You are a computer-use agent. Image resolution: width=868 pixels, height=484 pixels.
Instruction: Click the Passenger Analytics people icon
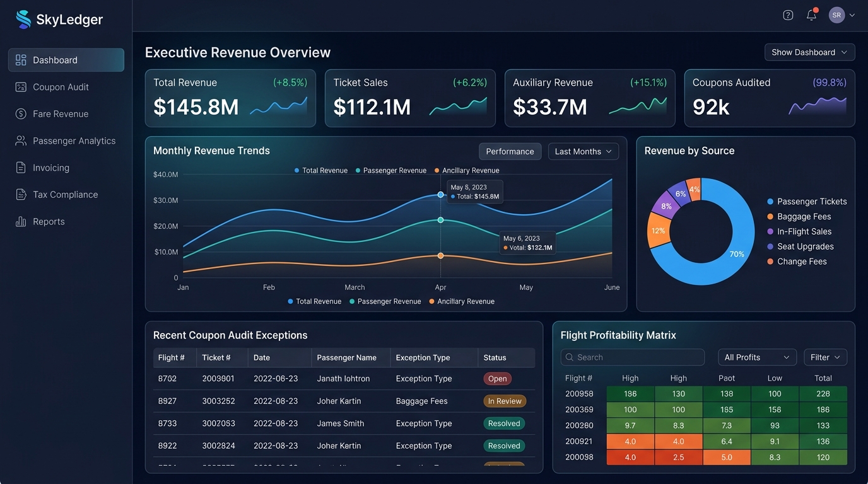(21, 141)
